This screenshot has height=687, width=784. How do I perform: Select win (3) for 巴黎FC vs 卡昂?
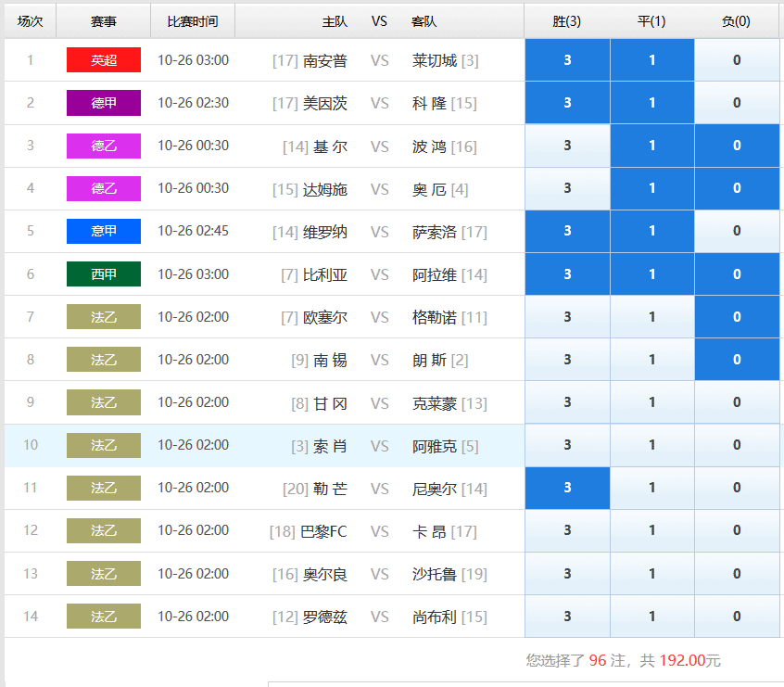567,530
